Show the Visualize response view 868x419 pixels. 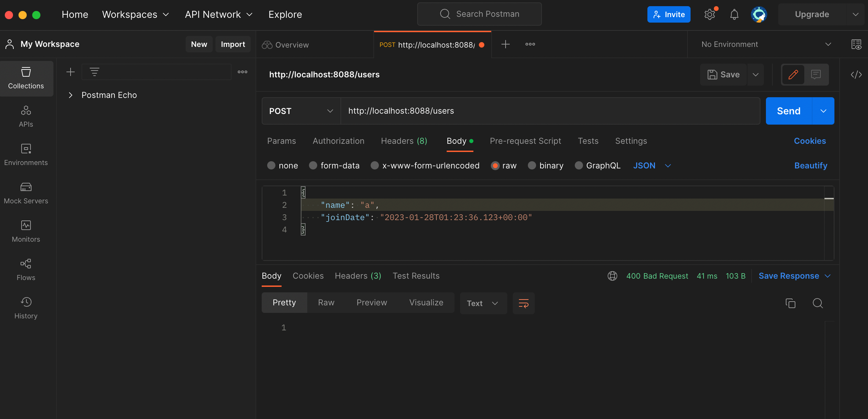click(x=426, y=303)
